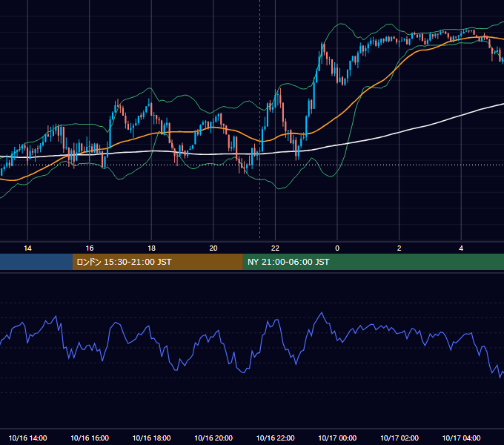The height and width of the screenshot is (445, 504).
Task: Select the ロンドン 15:30-21:00 JST session bar
Action: point(157,262)
